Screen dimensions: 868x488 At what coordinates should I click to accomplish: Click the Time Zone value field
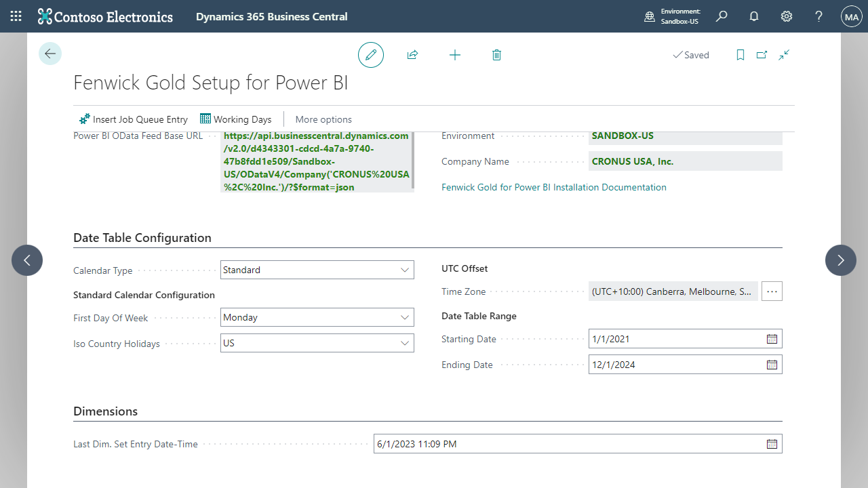673,291
